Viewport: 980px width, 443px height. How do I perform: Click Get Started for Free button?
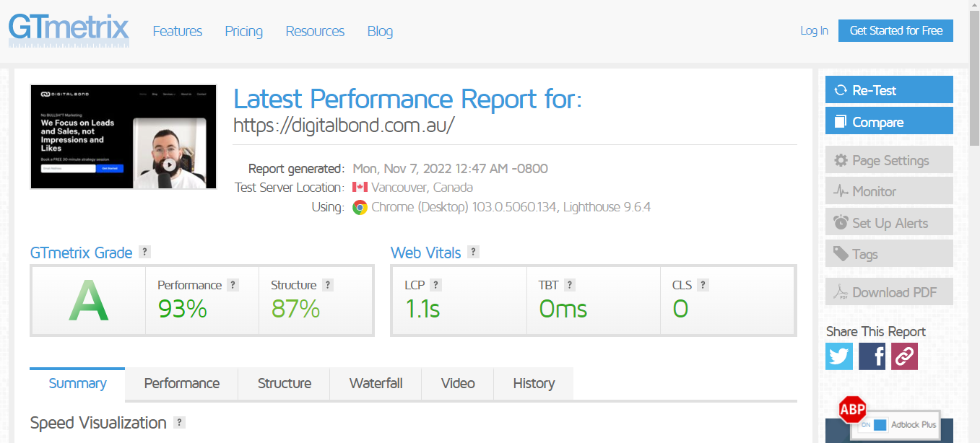(896, 30)
